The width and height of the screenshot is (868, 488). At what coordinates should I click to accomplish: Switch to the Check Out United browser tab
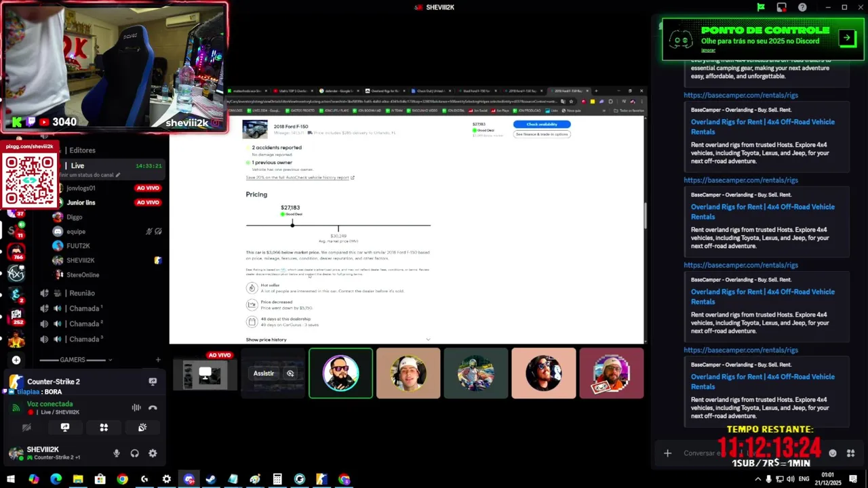click(433, 91)
